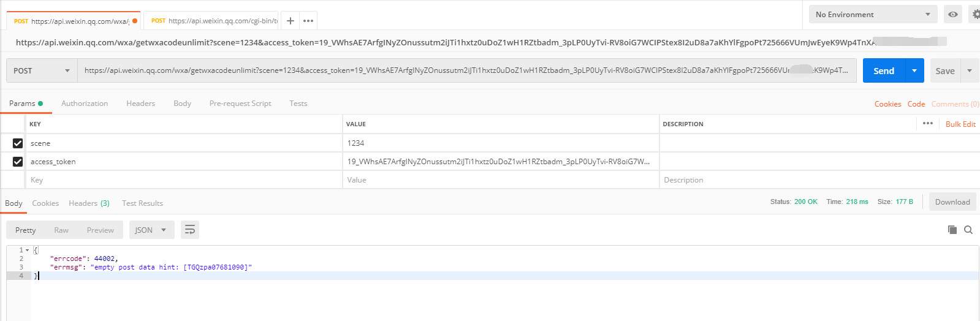The height and width of the screenshot is (321, 980).
Task: Open the request Headers tab
Action: tap(140, 104)
